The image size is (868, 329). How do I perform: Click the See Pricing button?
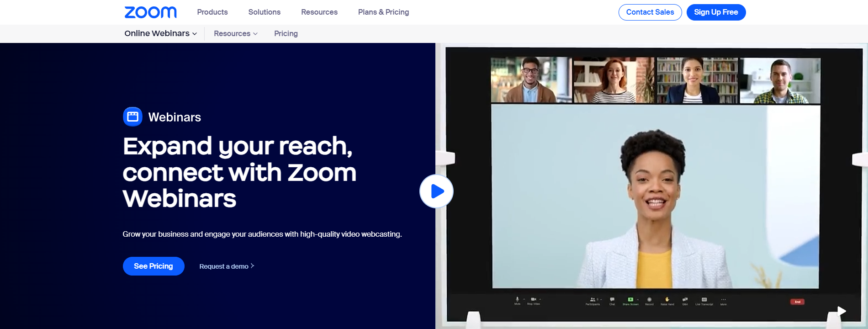pos(153,266)
